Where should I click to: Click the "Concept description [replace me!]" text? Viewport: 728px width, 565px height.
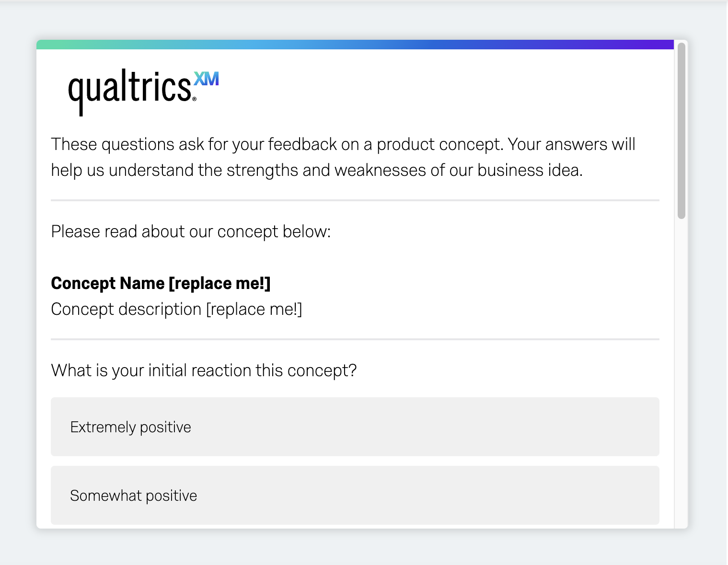(x=177, y=309)
